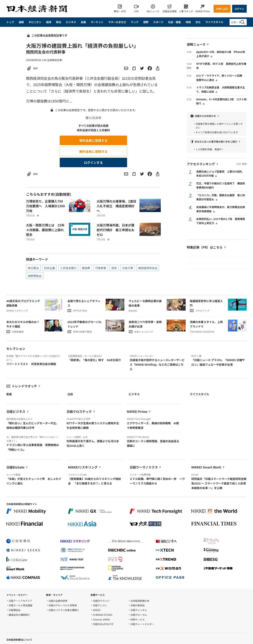Viewport: 253px width, 644px height.
Task: Click the bottom email share icon
Action: tap(126, 174)
